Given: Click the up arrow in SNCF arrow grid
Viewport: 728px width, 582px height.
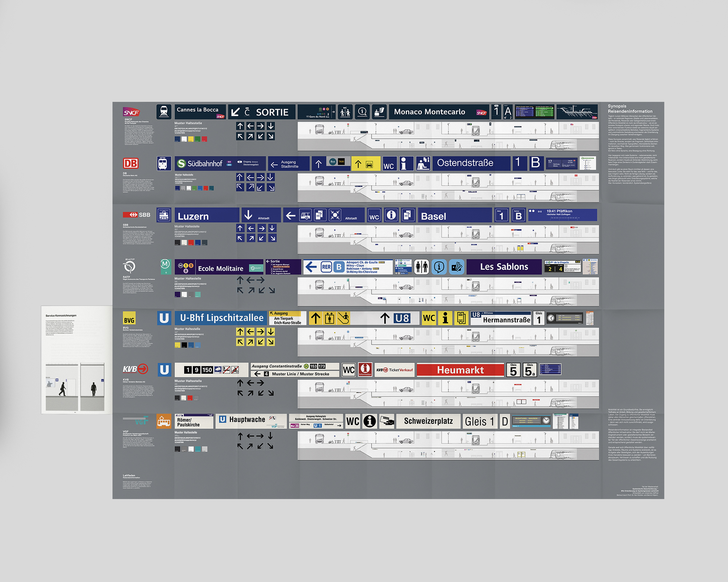Looking at the screenshot, I should click(x=240, y=126).
